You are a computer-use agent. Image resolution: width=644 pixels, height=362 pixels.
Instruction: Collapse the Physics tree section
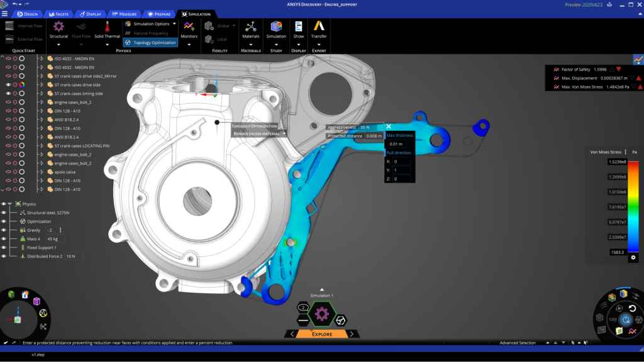point(10,204)
